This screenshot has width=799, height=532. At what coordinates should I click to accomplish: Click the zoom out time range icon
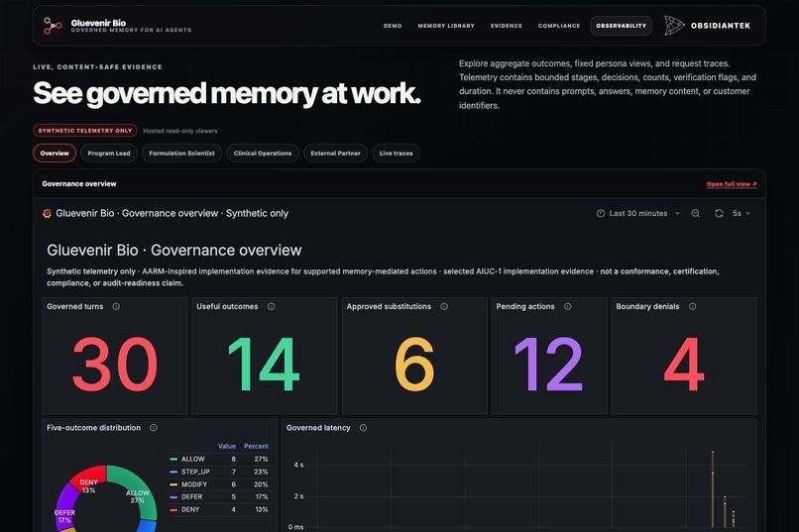696,213
